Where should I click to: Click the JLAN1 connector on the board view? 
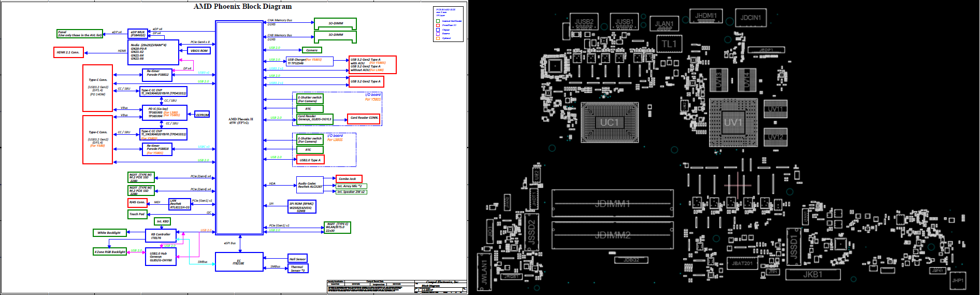664,24
